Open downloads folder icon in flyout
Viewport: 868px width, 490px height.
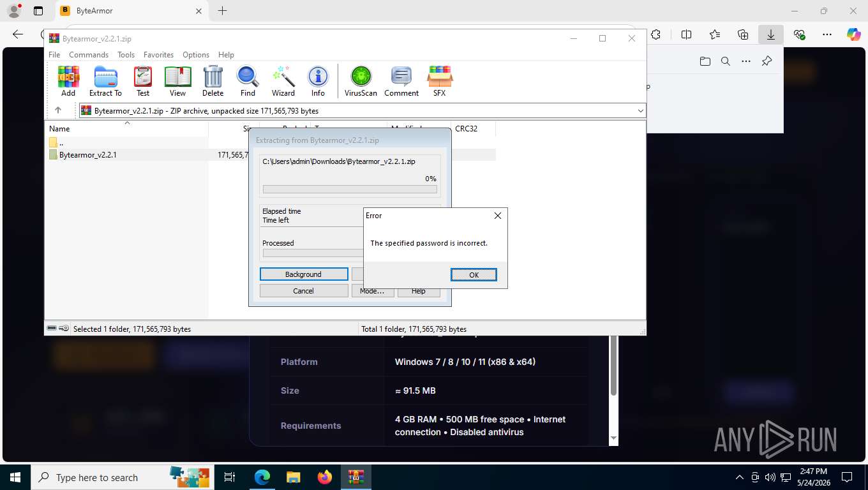[x=705, y=61]
